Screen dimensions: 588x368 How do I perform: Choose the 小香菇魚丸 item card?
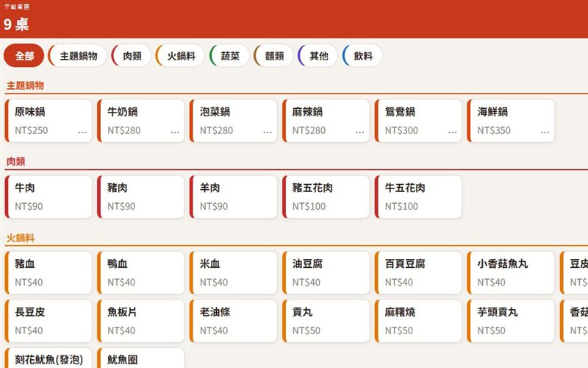tap(511, 272)
